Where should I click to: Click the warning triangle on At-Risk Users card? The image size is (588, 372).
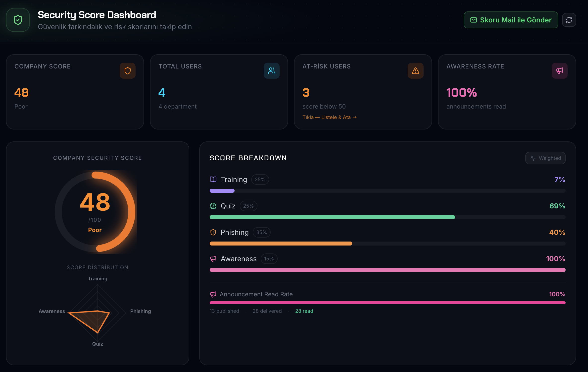click(x=415, y=71)
